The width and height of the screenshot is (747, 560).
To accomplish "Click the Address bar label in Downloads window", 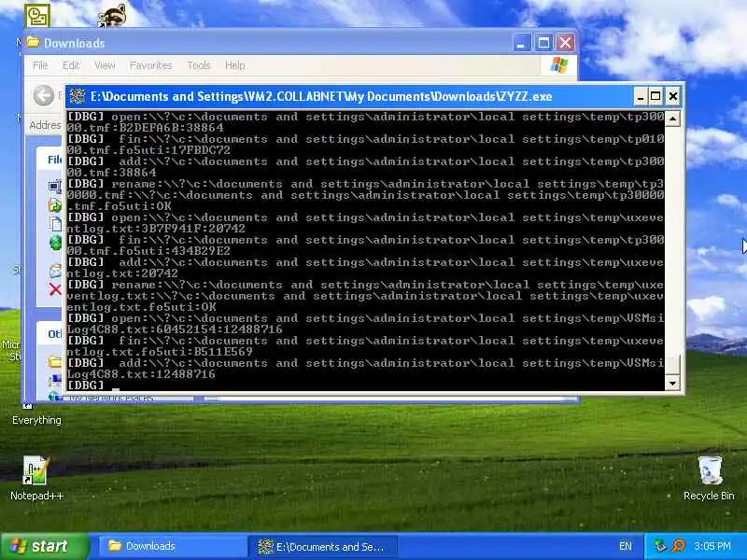I will pyautogui.click(x=45, y=125).
